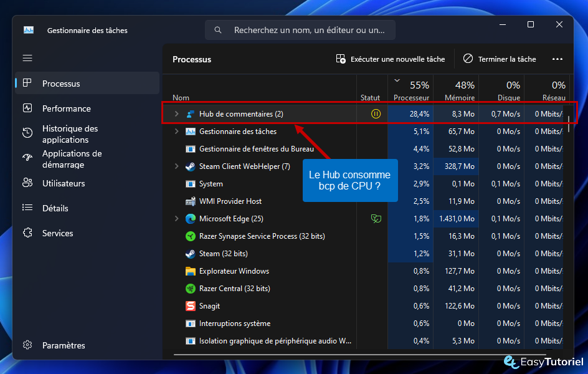Sort by Réseau column header
The height and width of the screenshot is (374, 588).
[x=547, y=89]
